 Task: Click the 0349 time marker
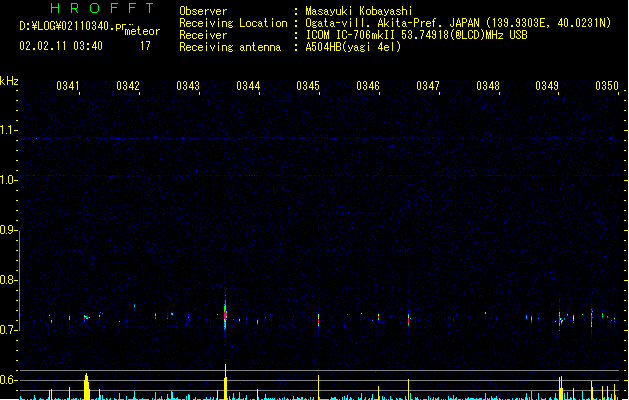pyautogui.click(x=547, y=86)
